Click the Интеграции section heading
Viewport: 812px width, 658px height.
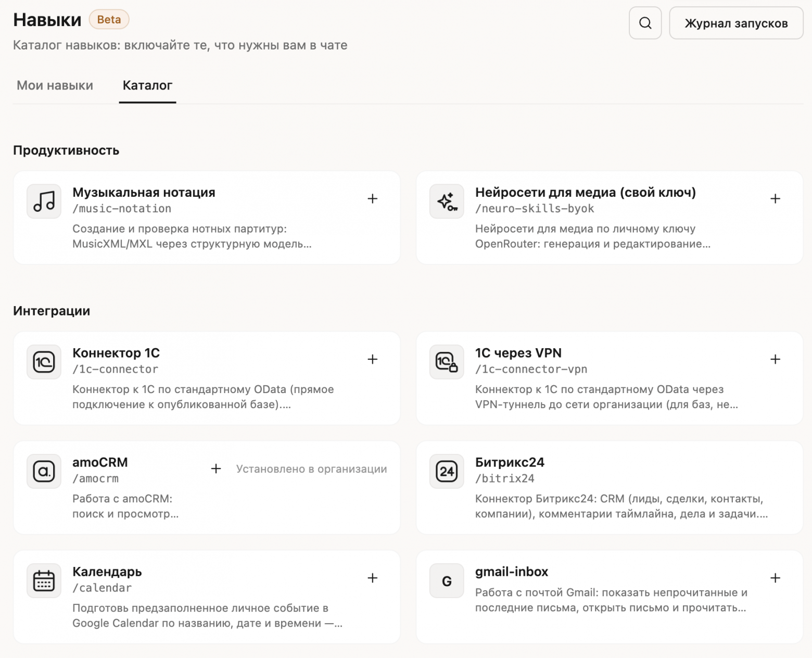pyautogui.click(x=52, y=311)
